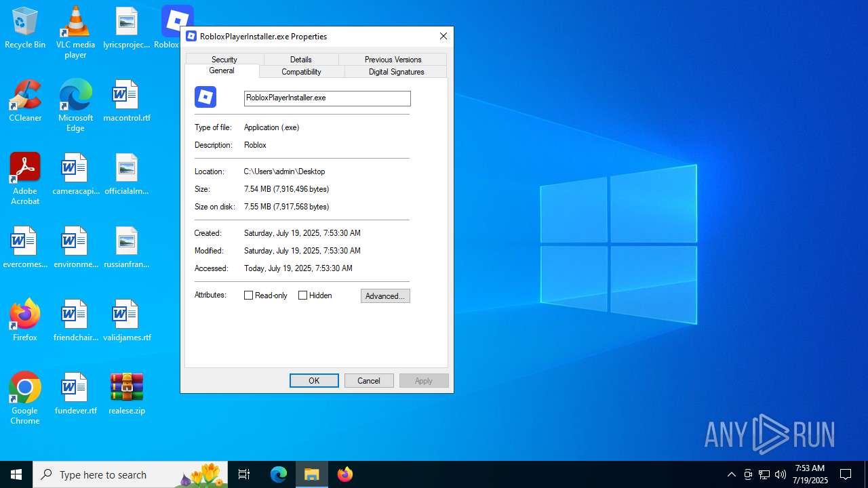Select the russianfran image file icon
Screen dimensions: 868x488
126,247
